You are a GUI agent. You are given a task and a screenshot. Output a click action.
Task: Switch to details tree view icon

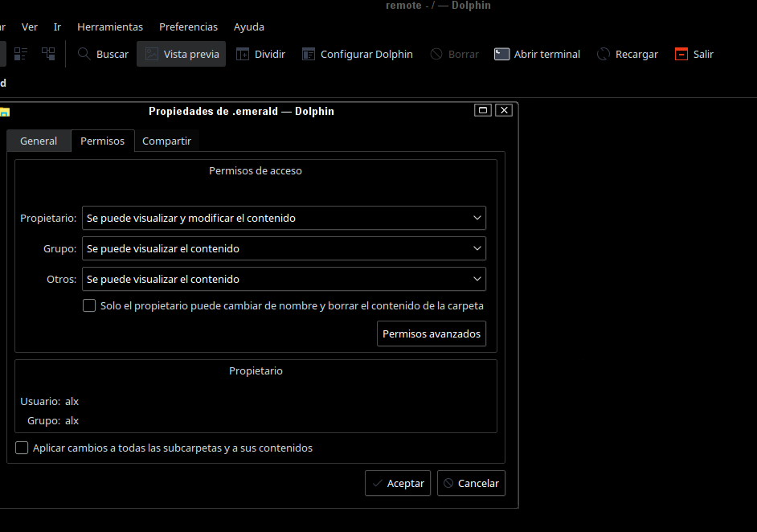(48, 54)
